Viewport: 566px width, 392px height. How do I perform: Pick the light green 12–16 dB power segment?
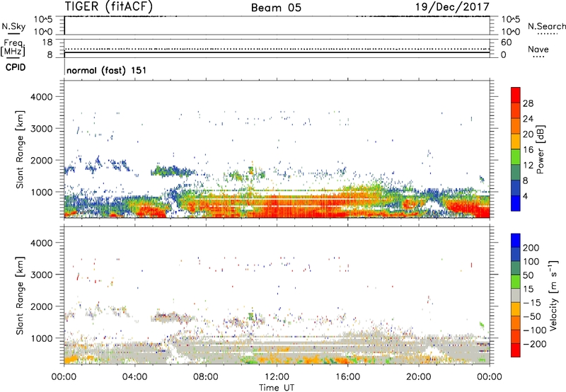coord(516,157)
